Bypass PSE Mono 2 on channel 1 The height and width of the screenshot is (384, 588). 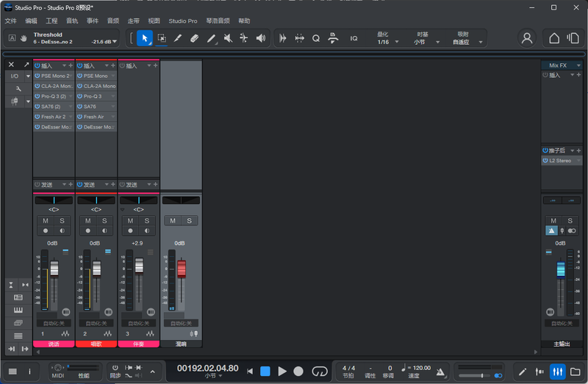[x=37, y=76]
